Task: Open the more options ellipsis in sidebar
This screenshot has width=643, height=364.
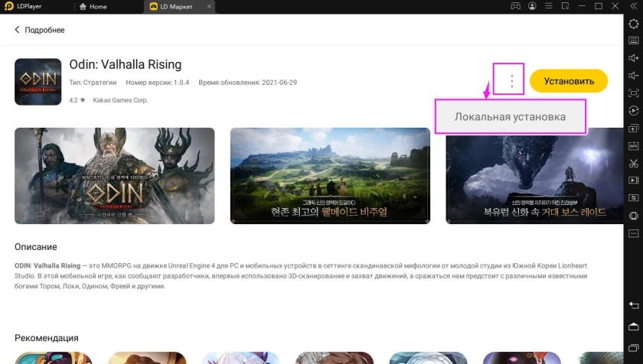Action: [x=634, y=233]
